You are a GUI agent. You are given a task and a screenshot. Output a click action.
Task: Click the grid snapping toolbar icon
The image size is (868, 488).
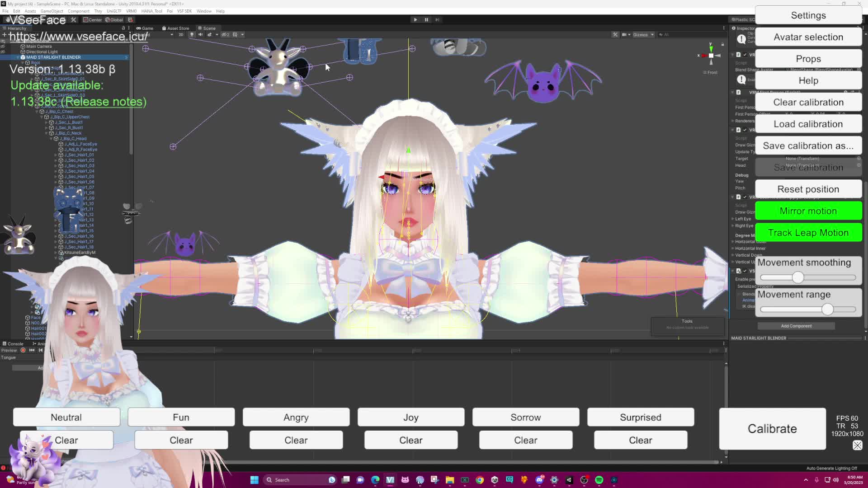130,20
